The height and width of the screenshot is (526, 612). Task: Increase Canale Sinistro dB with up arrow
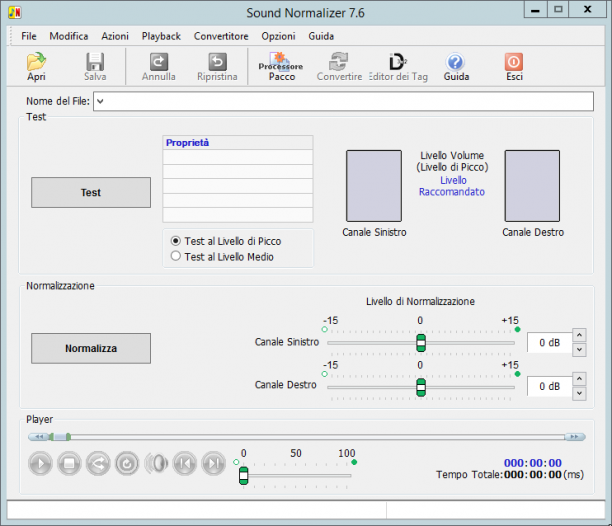point(579,335)
